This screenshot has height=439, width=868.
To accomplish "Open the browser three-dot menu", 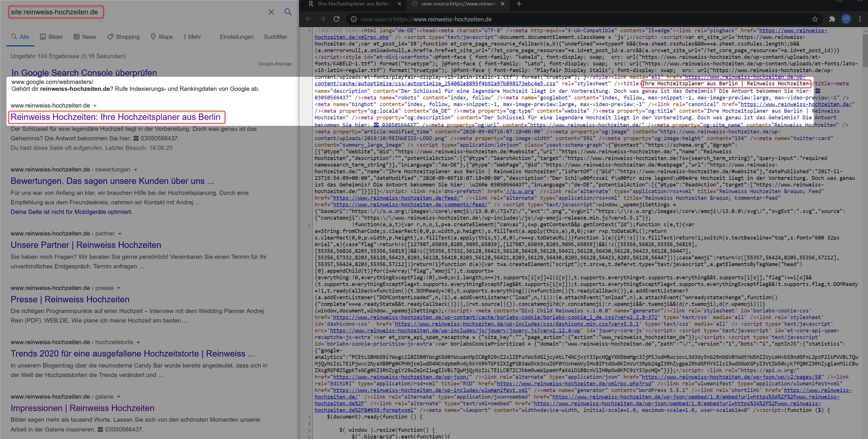I will click(x=860, y=19).
